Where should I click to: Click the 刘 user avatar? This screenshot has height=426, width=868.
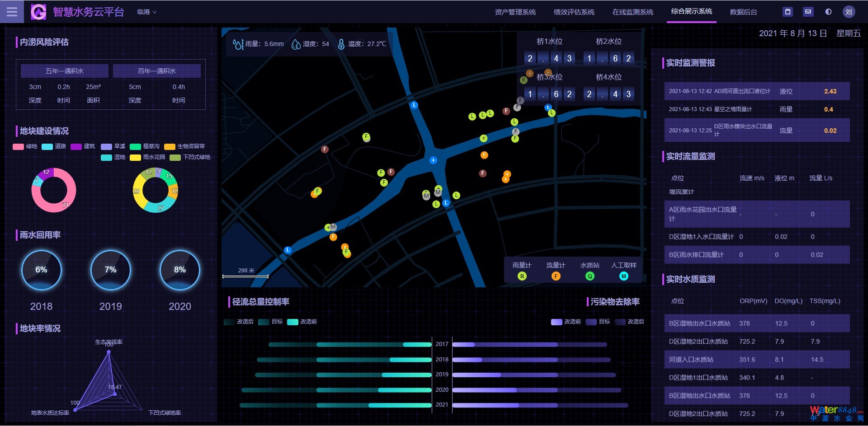pos(849,12)
